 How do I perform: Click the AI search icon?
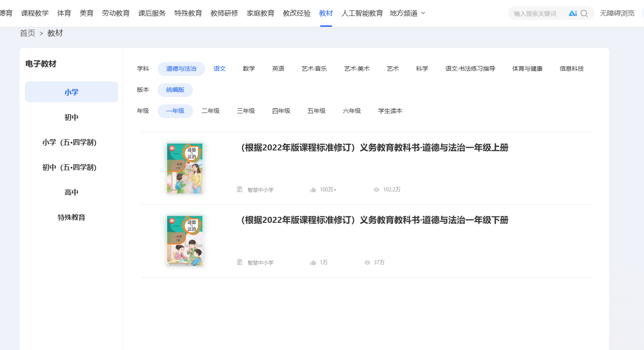pos(572,13)
